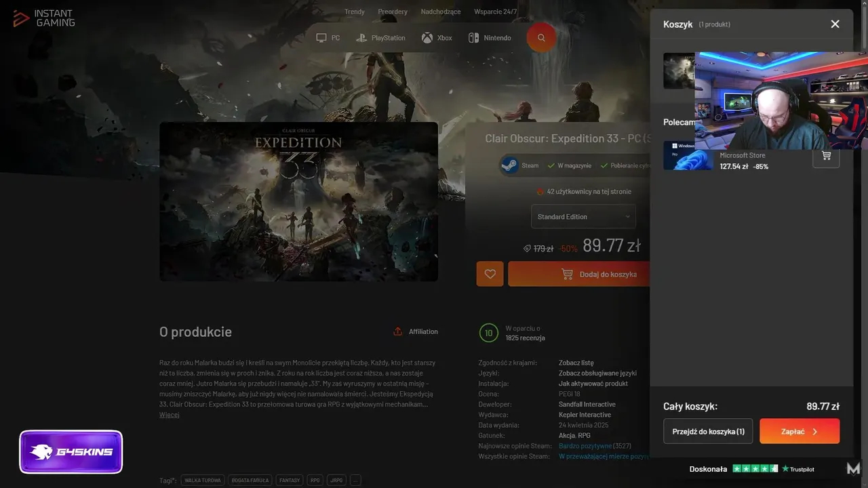Add Microsoft Store recommendation to cart
This screenshot has width=868, height=488.
(x=826, y=155)
